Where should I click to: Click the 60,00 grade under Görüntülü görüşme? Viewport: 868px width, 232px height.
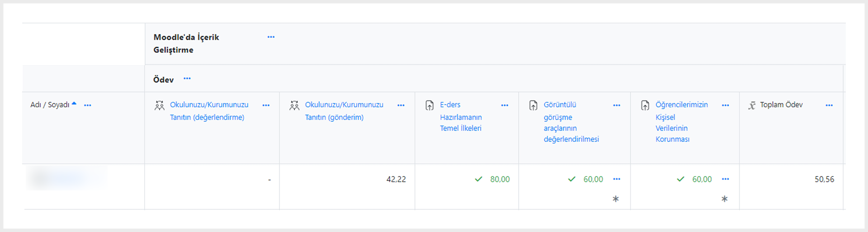pyautogui.click(x=593, y=179)
